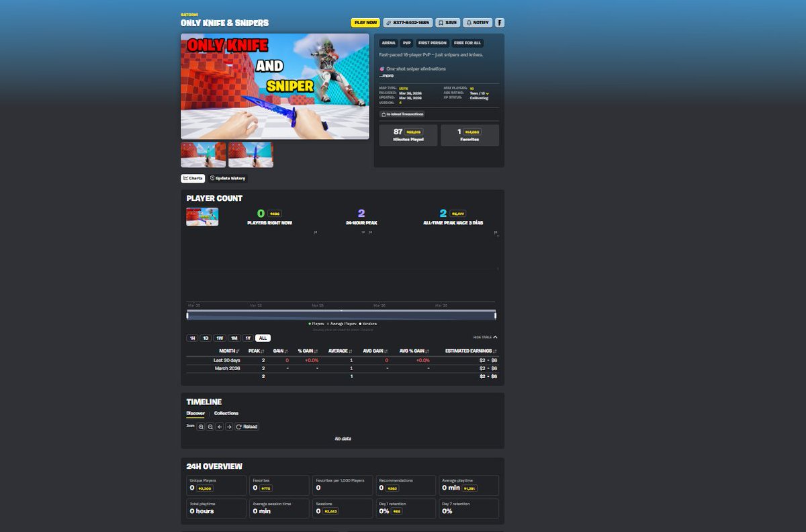Click the Minutes Played rank badge
The height and width of the screenshot is (532, 806).
414,132
